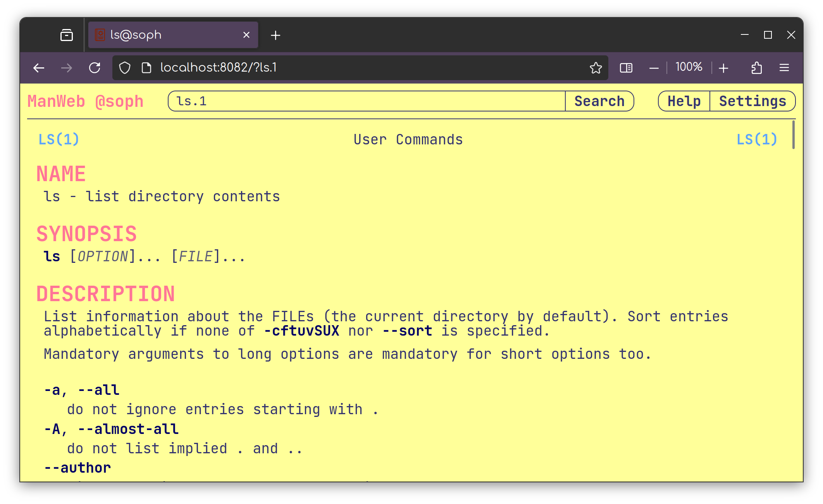Click the ls.1 search input field

[x=366, y=101]
